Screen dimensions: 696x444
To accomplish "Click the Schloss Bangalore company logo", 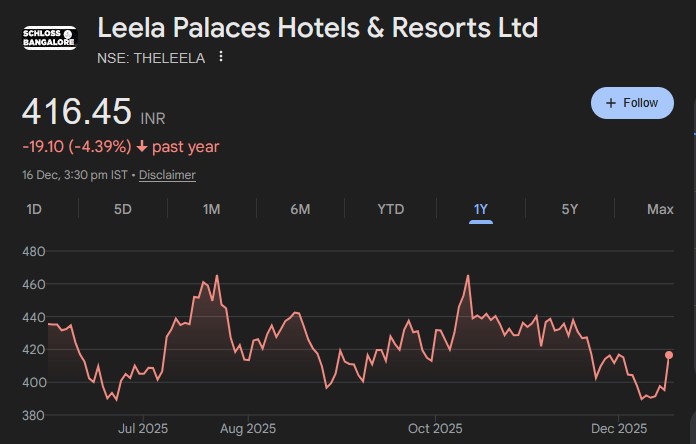I will click(x=47, y=41).
